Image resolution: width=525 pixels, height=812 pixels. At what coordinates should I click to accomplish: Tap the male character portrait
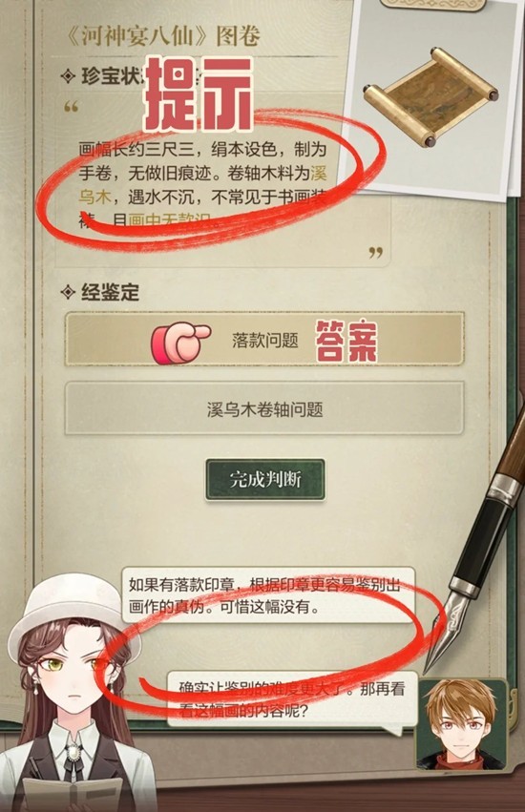[462, 723]
